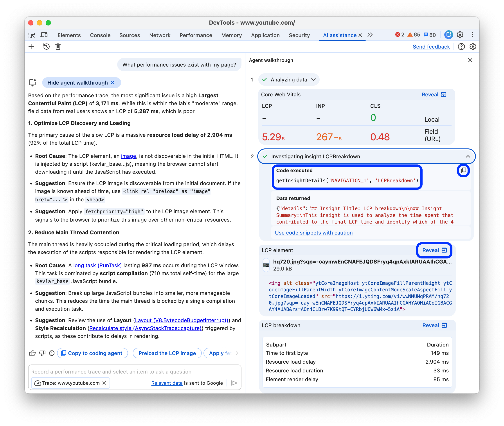Switch to the Console tab
This screenshot has width=504, height=426.
point(100,35)
